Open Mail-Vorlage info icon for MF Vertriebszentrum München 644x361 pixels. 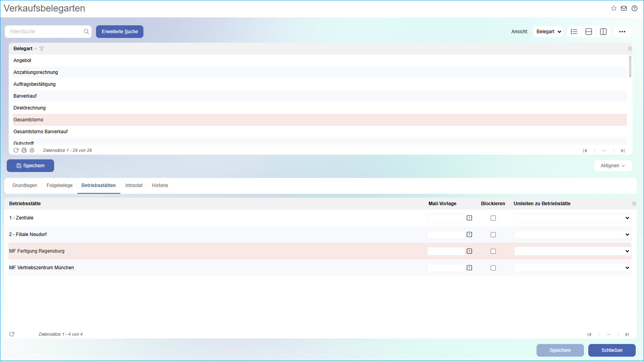469,268
